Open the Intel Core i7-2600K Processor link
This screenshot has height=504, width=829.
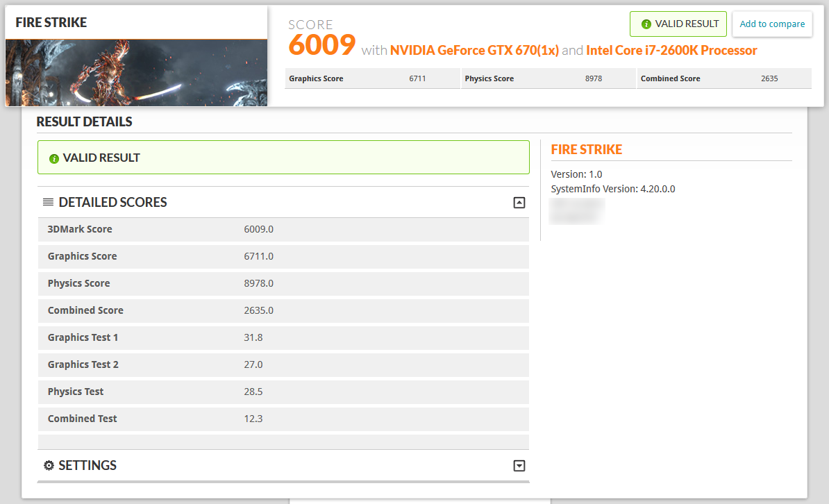(671, 50)
